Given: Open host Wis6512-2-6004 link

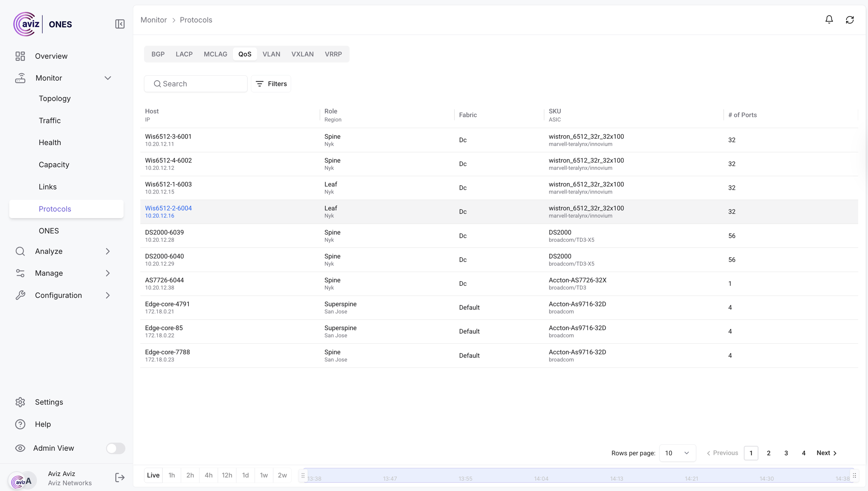Looking at the screenshot, I should pos(168,208).
